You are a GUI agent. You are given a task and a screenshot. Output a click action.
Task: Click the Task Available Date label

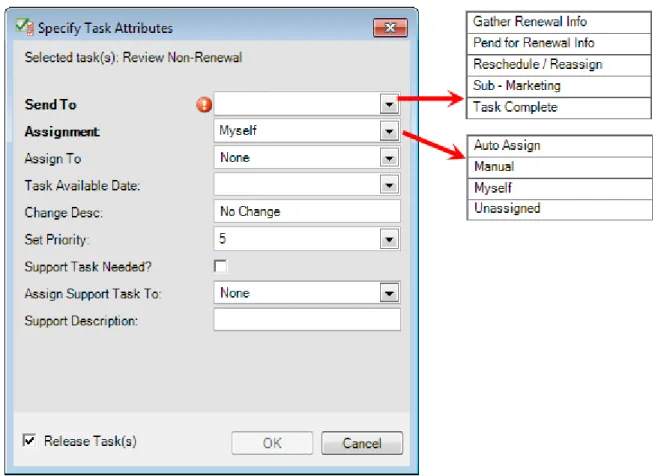pyautogui.click(x=82, y=186)
